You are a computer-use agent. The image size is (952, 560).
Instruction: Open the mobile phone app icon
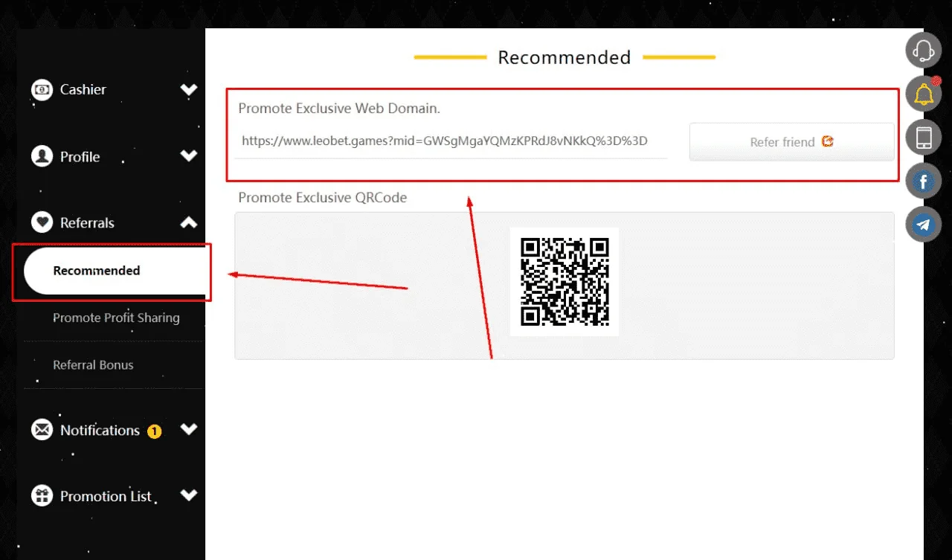923,138
